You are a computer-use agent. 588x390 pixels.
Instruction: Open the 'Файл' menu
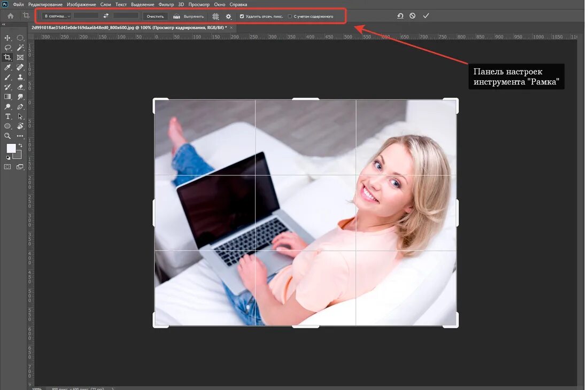18,4
